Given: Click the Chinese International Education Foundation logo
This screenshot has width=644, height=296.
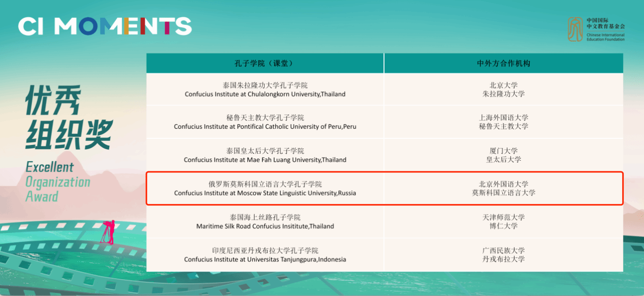Looking at the screenshot, I should 596,29.
